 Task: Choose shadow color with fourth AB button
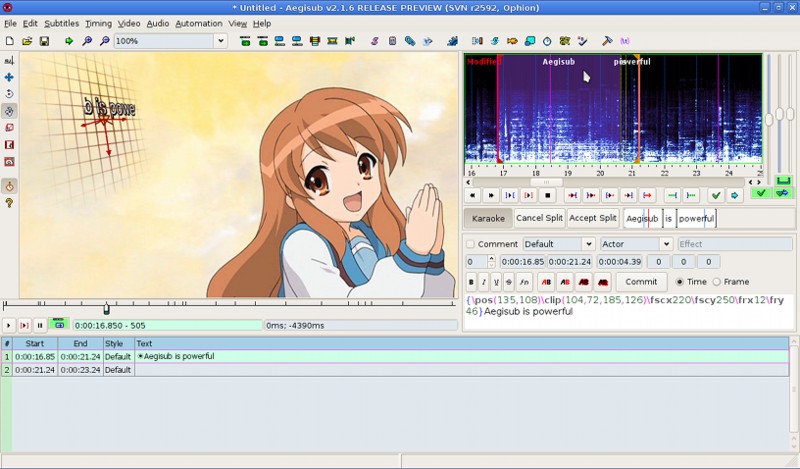coord(603,282)
